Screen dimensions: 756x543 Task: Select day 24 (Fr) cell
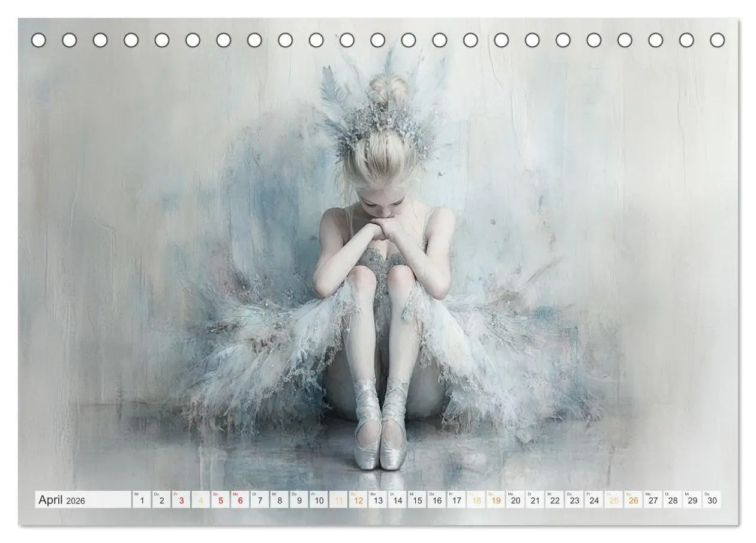point(595,500)
